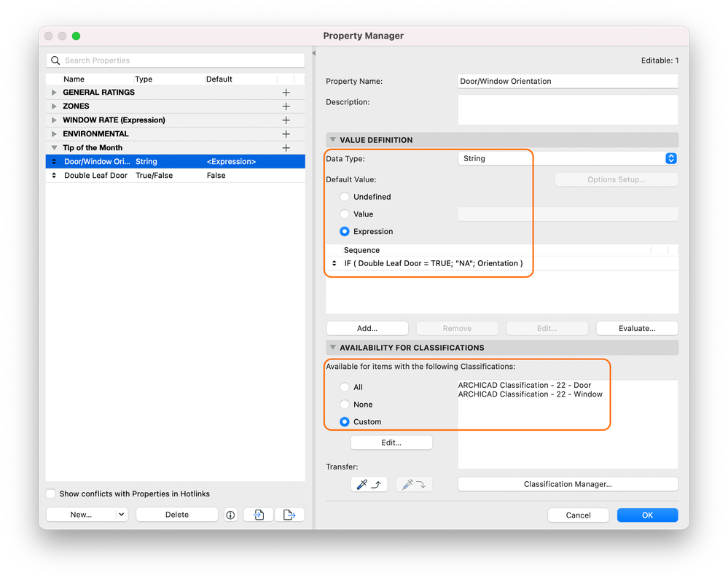728x581 pixels.
Task: Click the Type column header
Action: click(144, 79)
